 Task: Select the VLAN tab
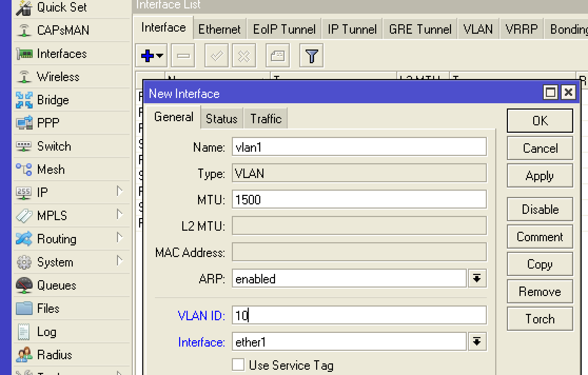[478, 29]
